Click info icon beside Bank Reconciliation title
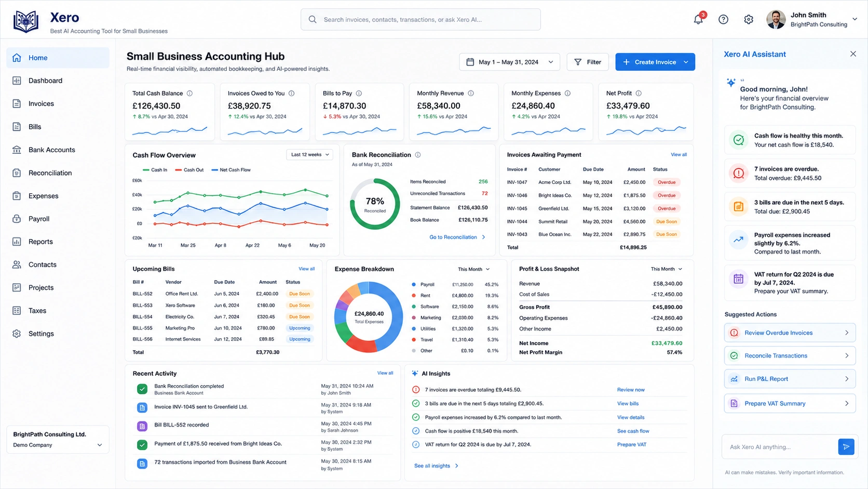Screen dimensions: 868x489 [418, 155]
